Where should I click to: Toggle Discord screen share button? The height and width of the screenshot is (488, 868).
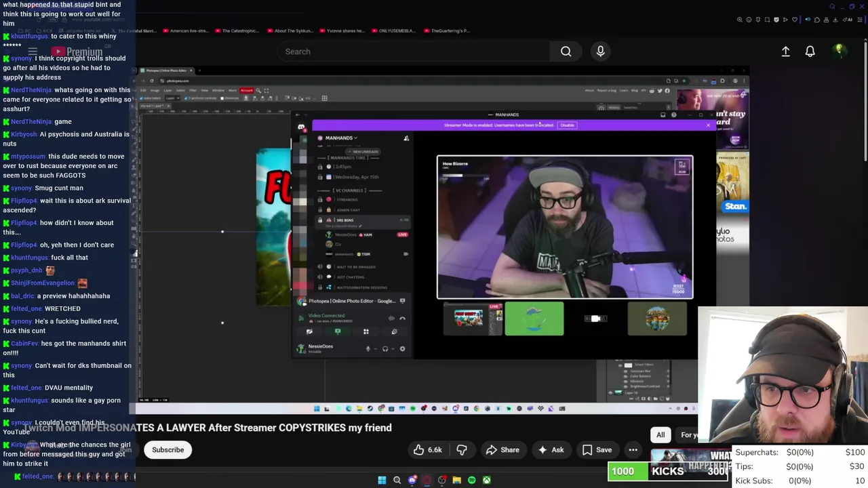pyautogui.click(x=338, y=331)
